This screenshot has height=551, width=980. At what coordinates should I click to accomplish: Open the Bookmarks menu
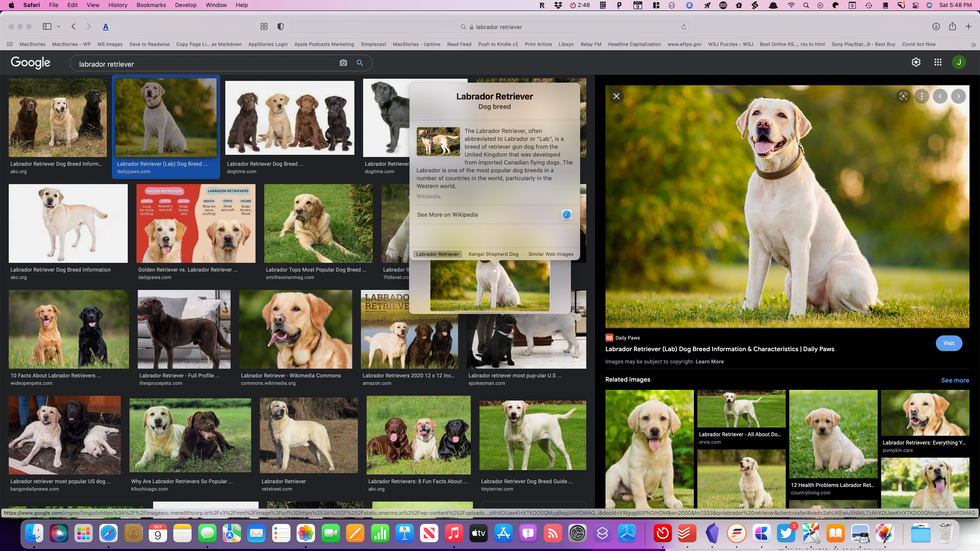point(151,5)
